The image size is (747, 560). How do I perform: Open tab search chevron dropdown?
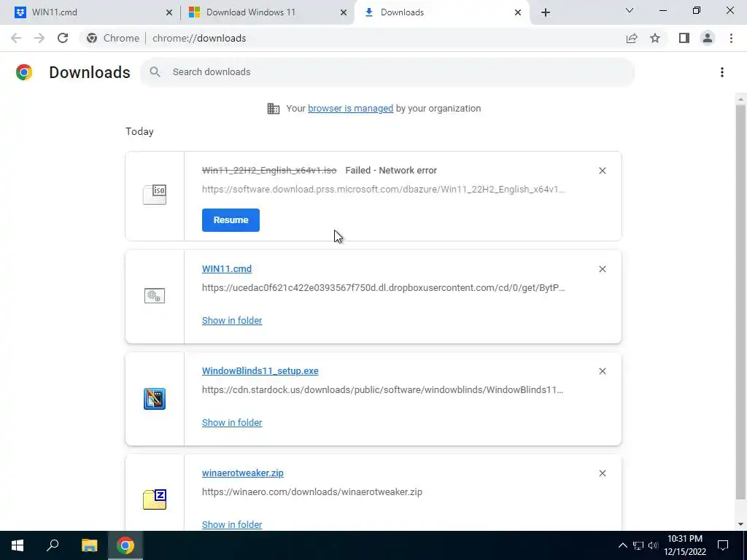coord(630,10)
